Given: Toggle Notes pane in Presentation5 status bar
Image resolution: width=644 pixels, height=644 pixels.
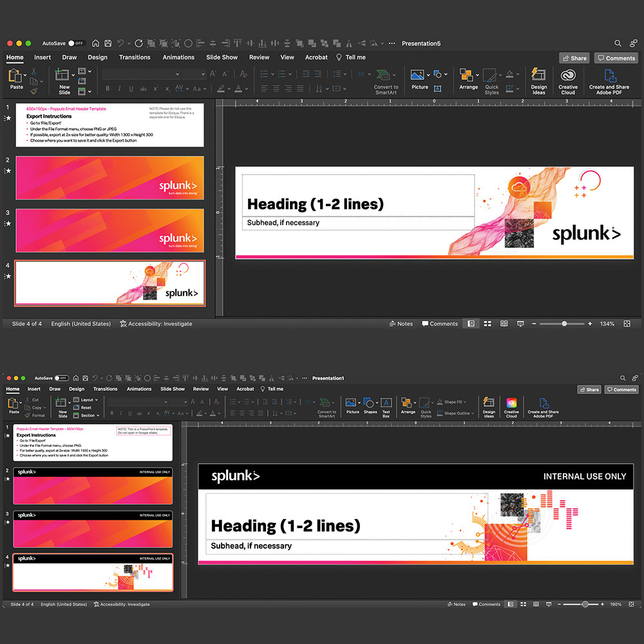Looking at the screenshot, I should [401, 324].
